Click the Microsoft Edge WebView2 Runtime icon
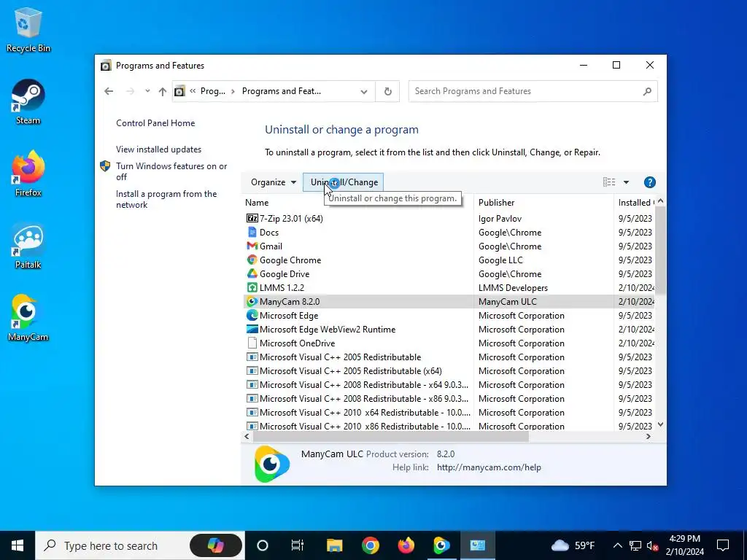This screenshot has width=747, height=560. point(252,329)
